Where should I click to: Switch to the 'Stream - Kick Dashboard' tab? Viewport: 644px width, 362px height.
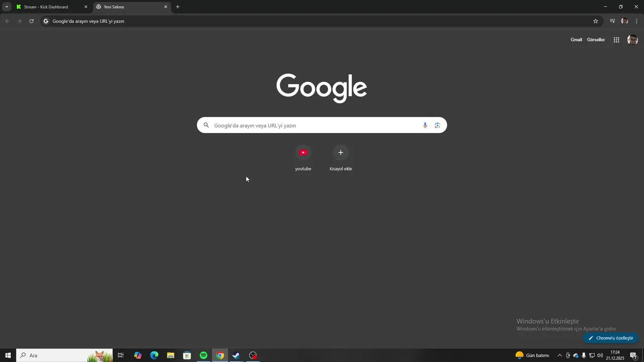(x=52, y=7)
